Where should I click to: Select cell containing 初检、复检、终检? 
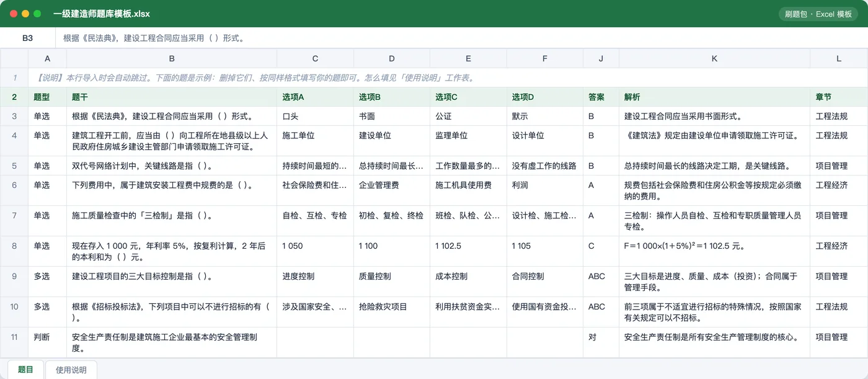click(392, 220)
